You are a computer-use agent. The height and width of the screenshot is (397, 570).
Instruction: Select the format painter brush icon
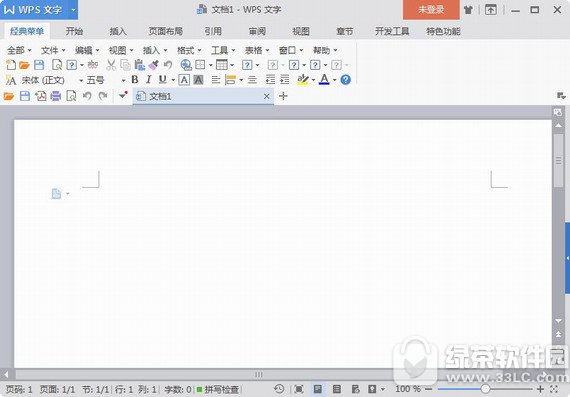153,65
